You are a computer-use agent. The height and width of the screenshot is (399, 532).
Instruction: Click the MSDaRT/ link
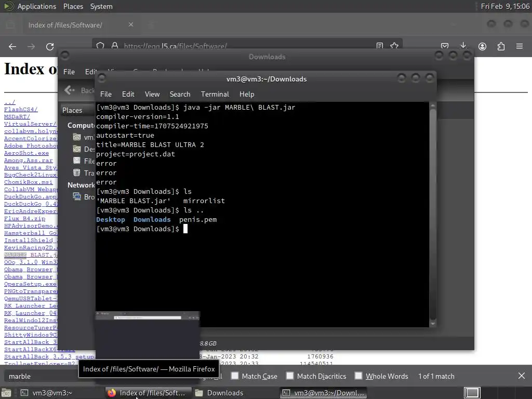pos(17,117)
